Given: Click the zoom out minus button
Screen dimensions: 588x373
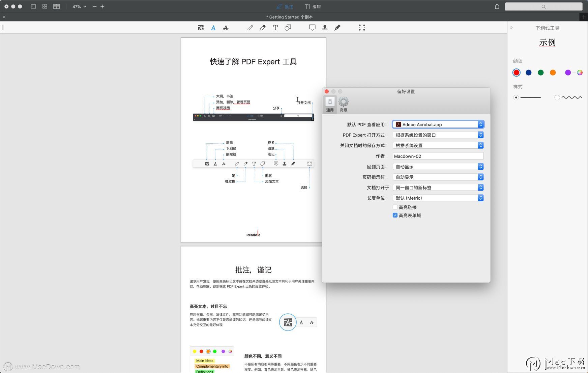Looking at the screenshot, I should tap(94, 6).
